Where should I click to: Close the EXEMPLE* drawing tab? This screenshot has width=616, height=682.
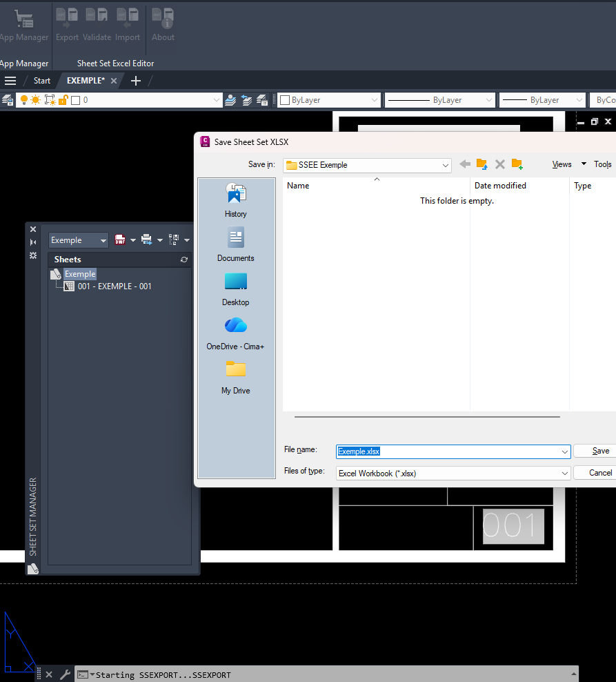(x=114, y=81)
